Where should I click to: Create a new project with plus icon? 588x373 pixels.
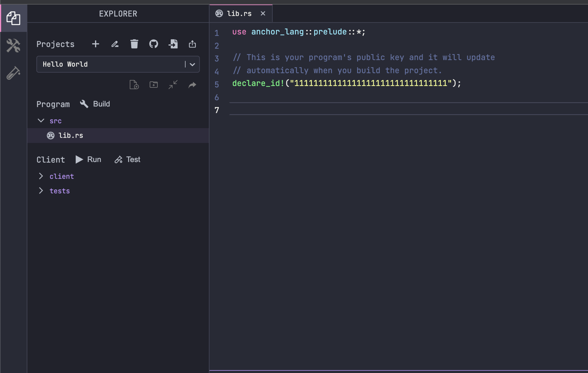pyautogui.click(x=96, y=44)
